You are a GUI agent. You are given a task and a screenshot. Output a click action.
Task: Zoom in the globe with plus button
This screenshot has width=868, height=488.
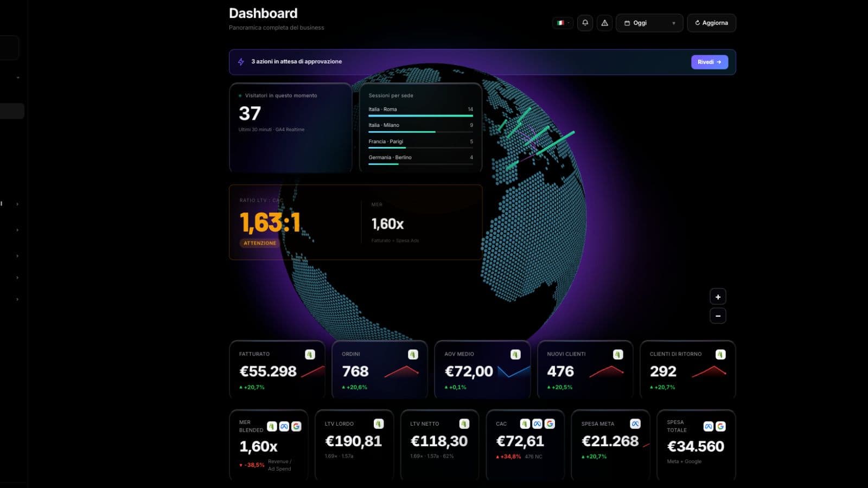tap(718, 297)
